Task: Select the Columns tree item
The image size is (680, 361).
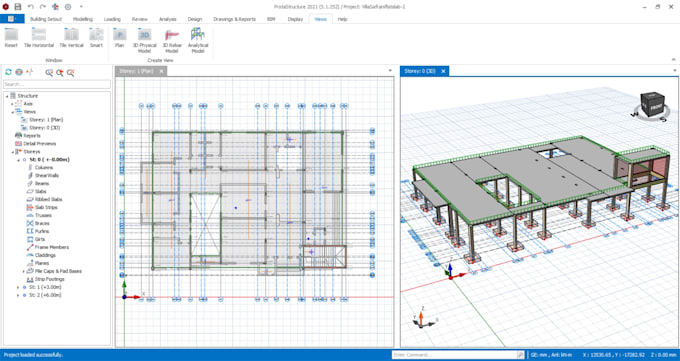Action: [44, 167]
